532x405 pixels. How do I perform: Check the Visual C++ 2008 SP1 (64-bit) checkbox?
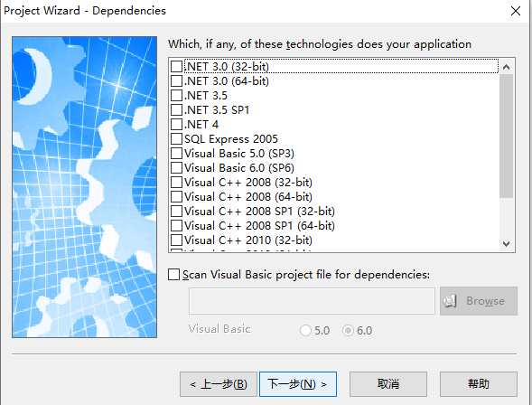176,225
